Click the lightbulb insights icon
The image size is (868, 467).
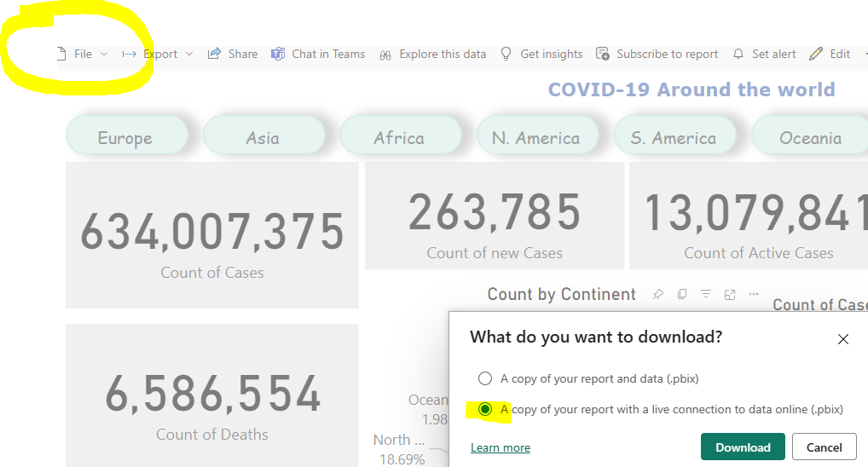[506, 54]
